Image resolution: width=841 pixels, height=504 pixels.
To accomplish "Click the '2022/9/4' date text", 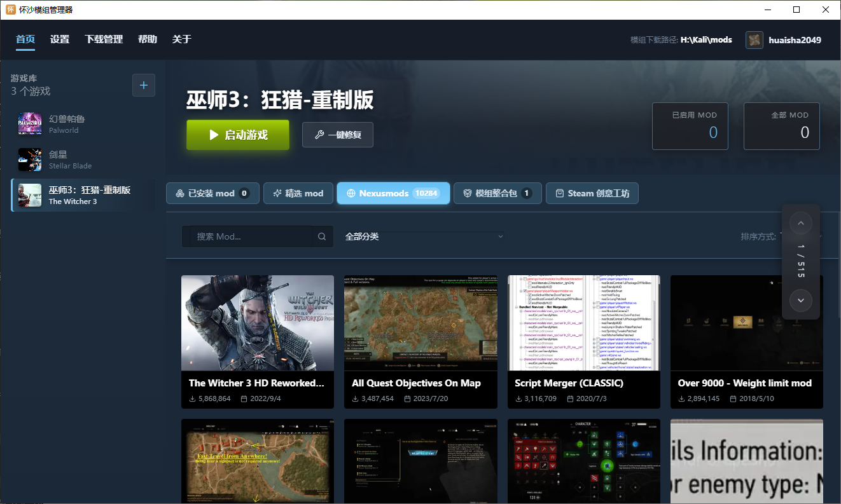I will click(266, 398).
